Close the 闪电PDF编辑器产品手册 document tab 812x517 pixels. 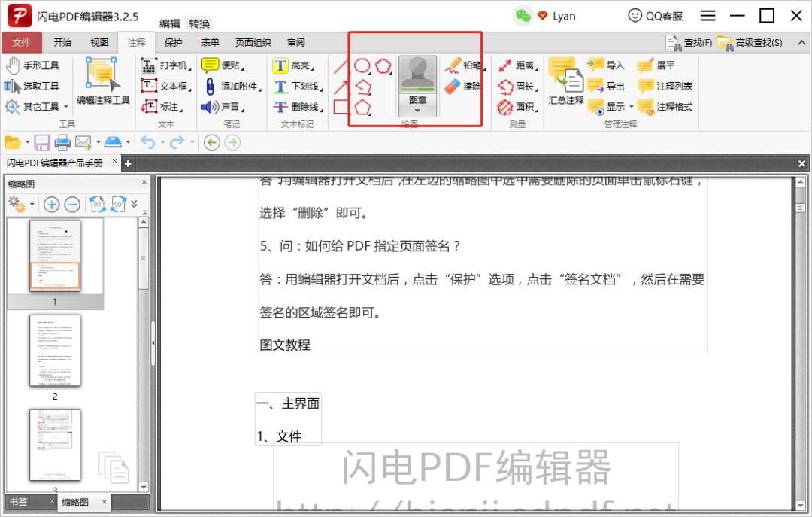114,161
